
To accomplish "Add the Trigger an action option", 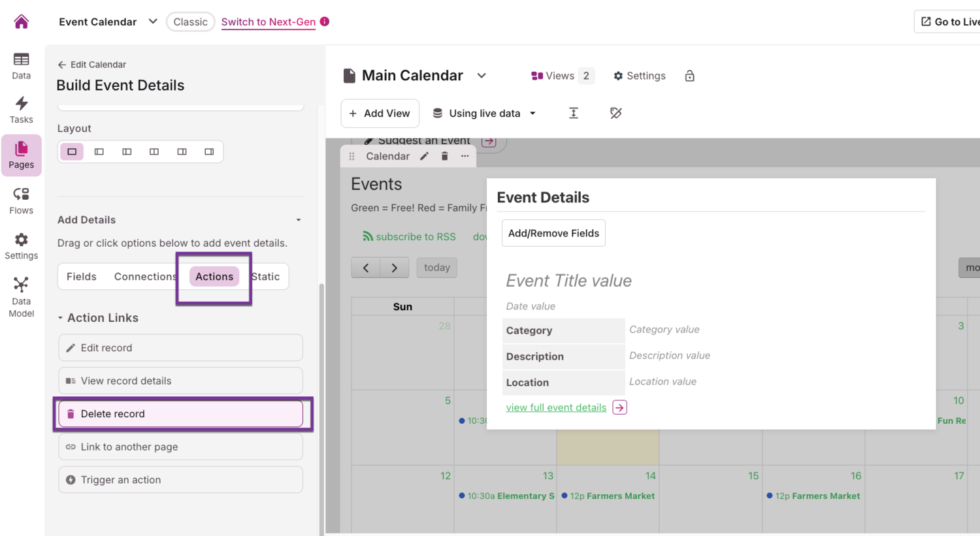I will [180, 480].
